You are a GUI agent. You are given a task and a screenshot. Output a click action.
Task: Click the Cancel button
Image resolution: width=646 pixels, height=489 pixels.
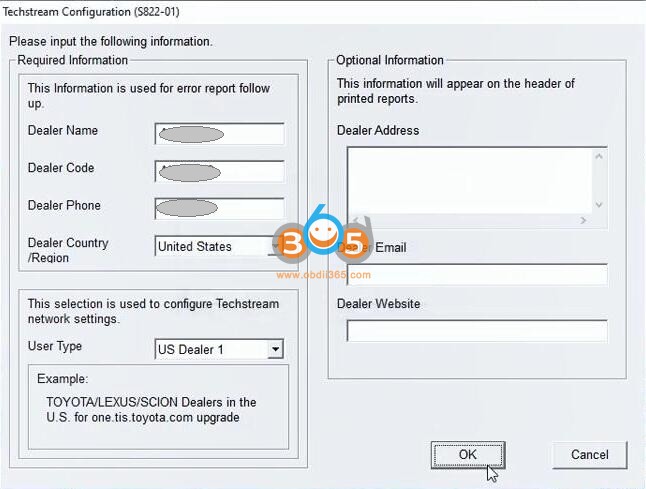pos(590,455)
